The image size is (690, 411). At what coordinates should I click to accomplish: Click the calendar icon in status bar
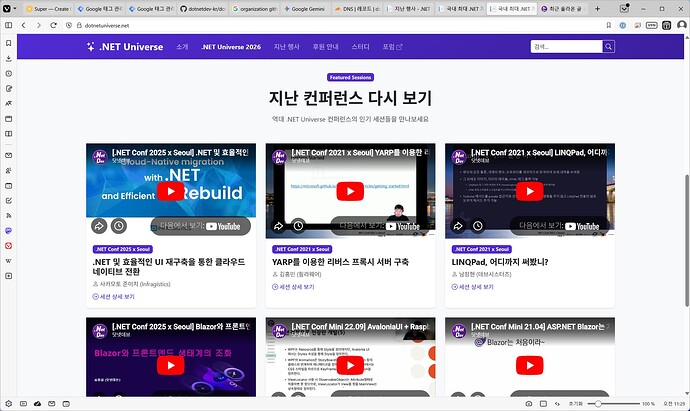tap(66, 404)
